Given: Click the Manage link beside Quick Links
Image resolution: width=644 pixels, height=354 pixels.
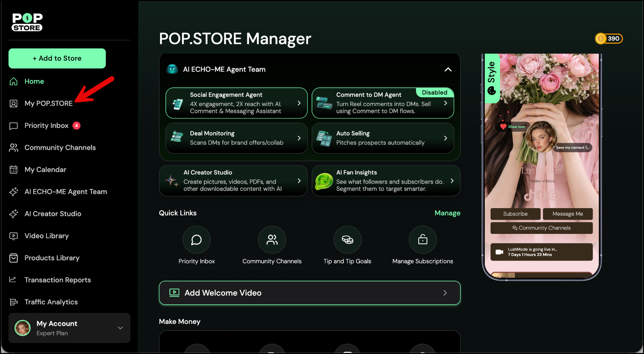Looking at the screenshot, I should (447, 213).
